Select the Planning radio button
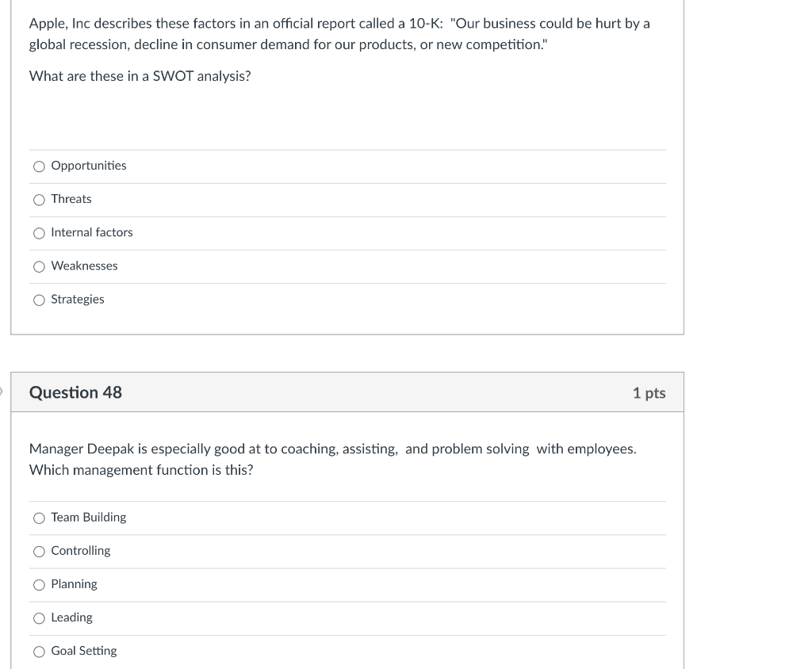This screenshot has width=812, height=669. pos(39,584)
